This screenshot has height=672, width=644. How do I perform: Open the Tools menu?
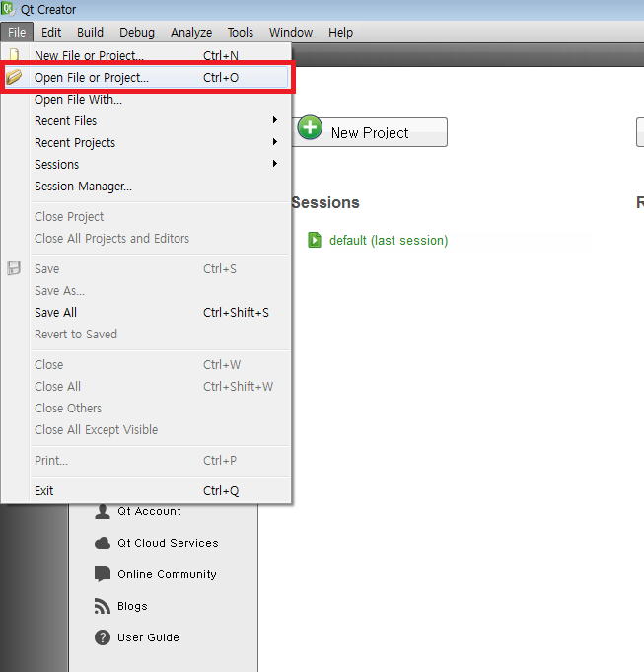[241, 33]
